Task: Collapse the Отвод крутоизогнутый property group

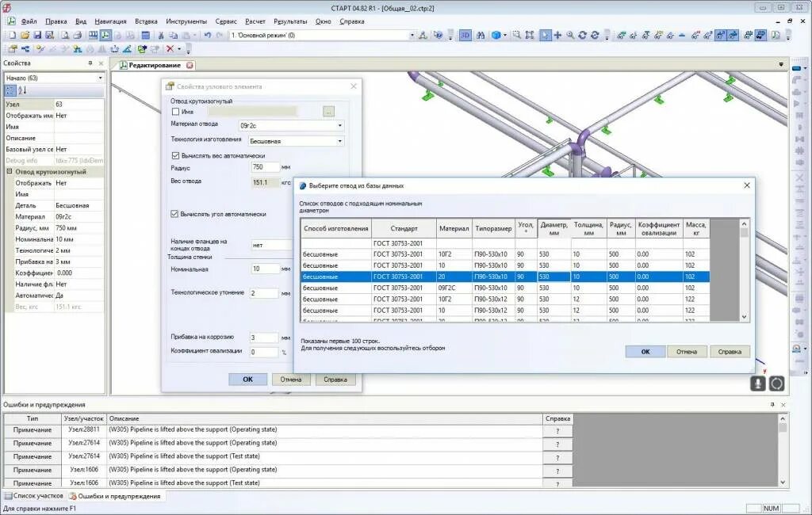Action: click(x=10, y=171)
